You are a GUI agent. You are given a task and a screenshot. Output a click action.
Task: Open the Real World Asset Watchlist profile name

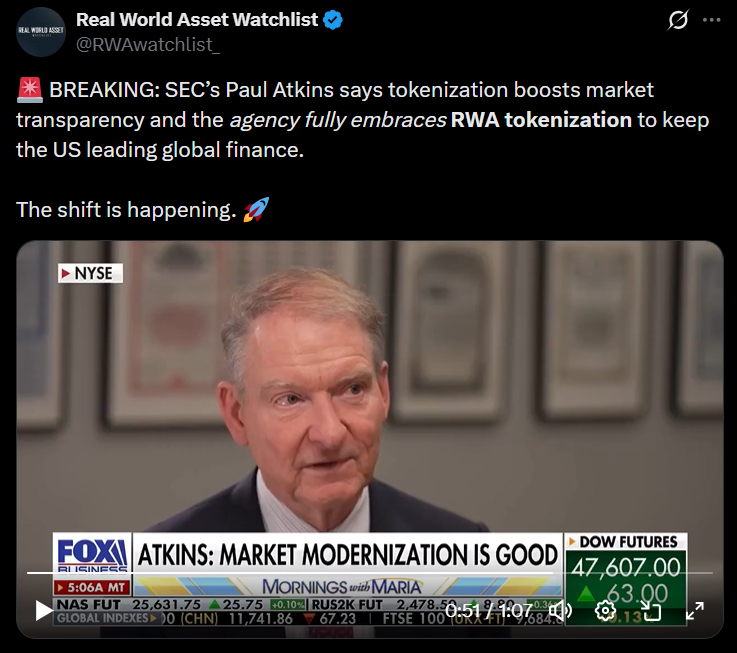click(196, 20)
